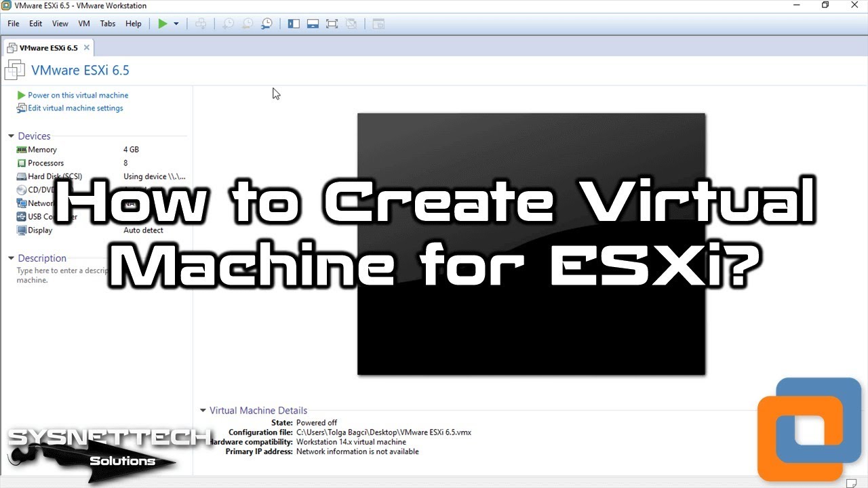Open the View menu
868x488 pixels.
pos(60,24)
